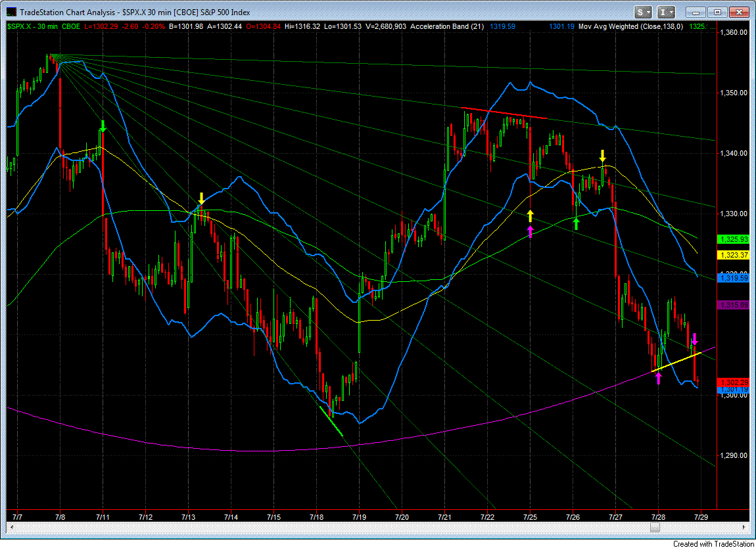Select the bright green trendline below 7/18 low

331,422
